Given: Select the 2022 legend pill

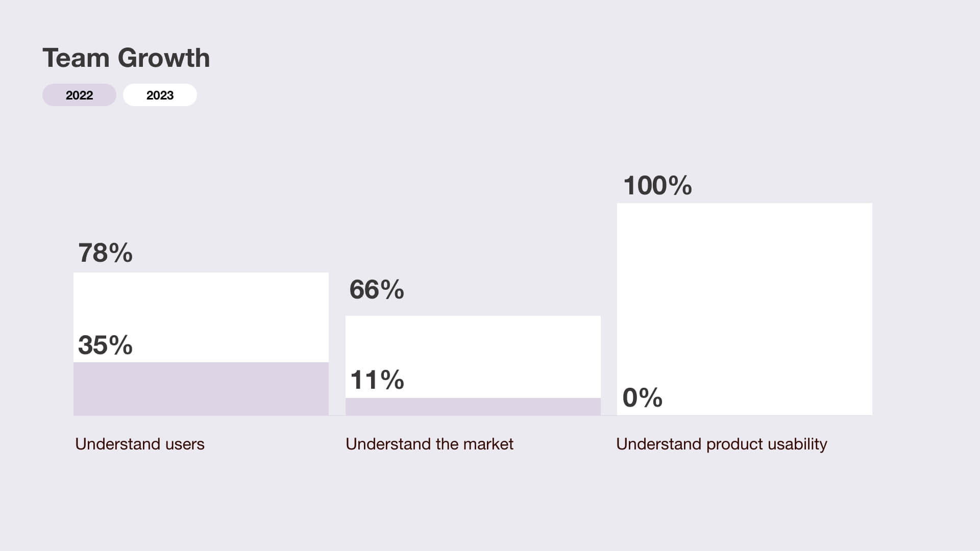Looking at the screenshot, I should [79, 95].
